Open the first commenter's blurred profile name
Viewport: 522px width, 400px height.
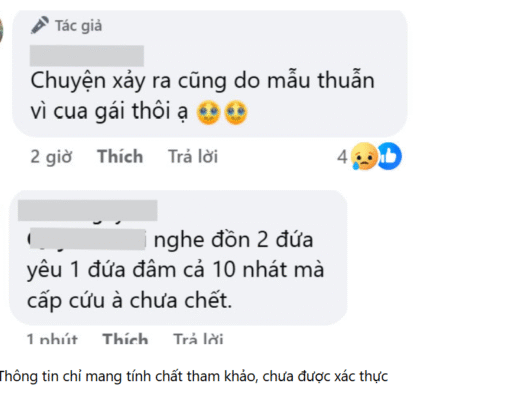coord(87,55)
